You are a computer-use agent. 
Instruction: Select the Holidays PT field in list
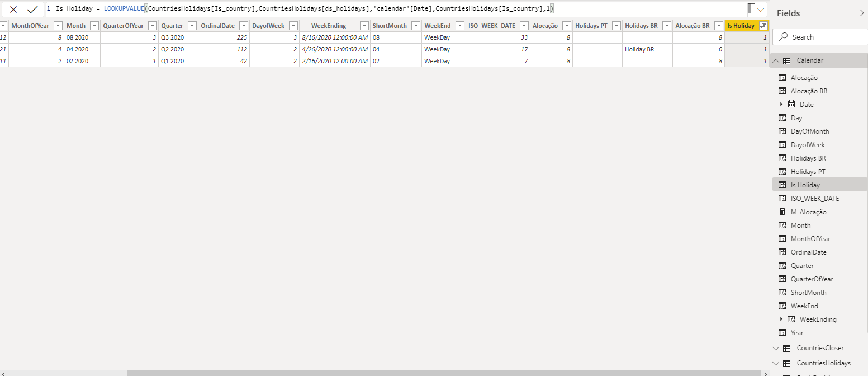point(808,172)
